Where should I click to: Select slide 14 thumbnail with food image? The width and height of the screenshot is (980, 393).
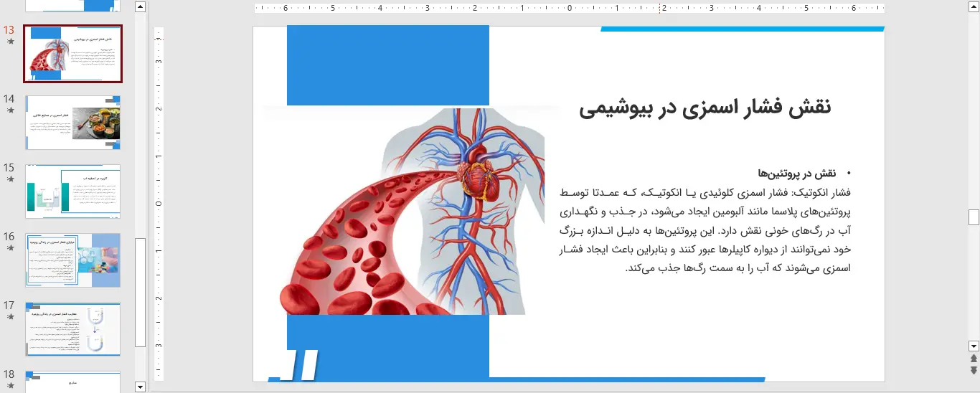[73, 123]
